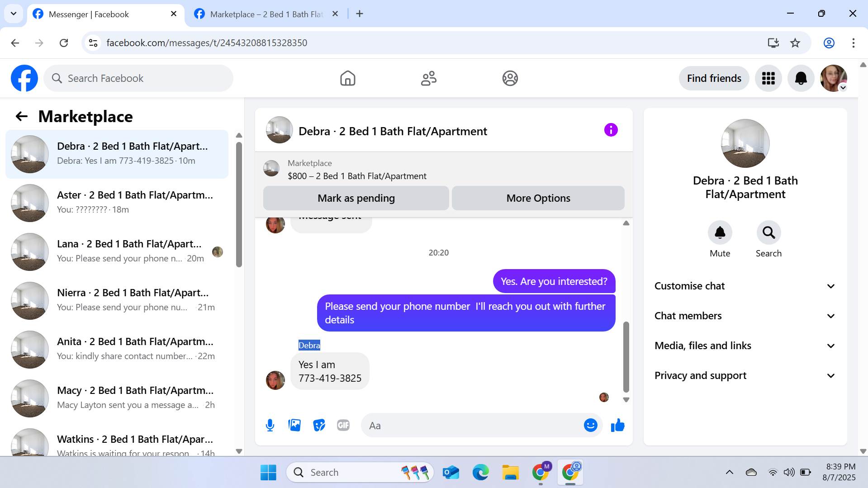Switch to the Marketplace 2 Bed tab
Image resolution: width=868 pixels, height=488 pixels.
(x=266, y=14)
